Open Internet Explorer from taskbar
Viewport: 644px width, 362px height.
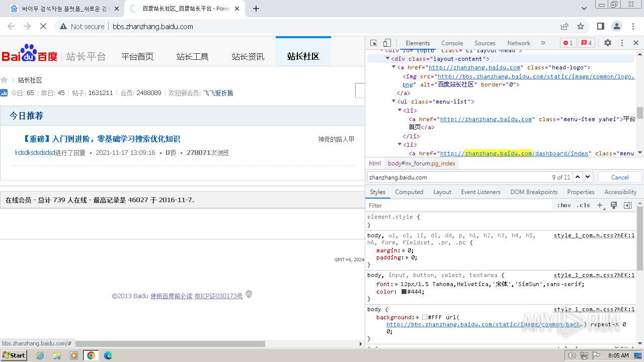pyautogui.click(x=40, y=355)
